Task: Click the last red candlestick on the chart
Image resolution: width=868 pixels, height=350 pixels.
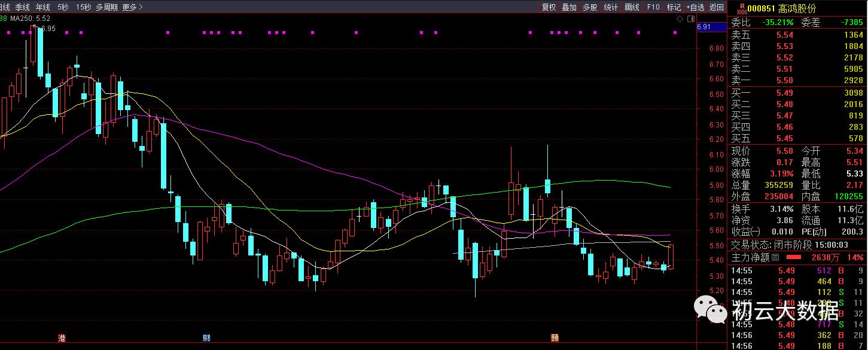Action: 671,256
